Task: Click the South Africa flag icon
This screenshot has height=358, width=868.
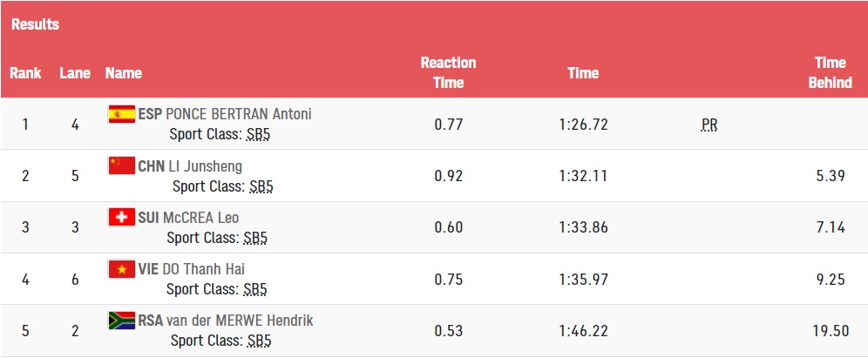Action: point(122,321)
